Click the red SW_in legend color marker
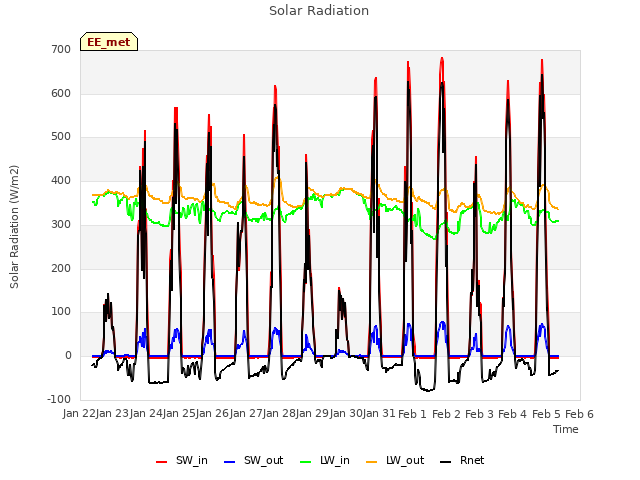Screen dimensions: 640x480 (162, 462)
